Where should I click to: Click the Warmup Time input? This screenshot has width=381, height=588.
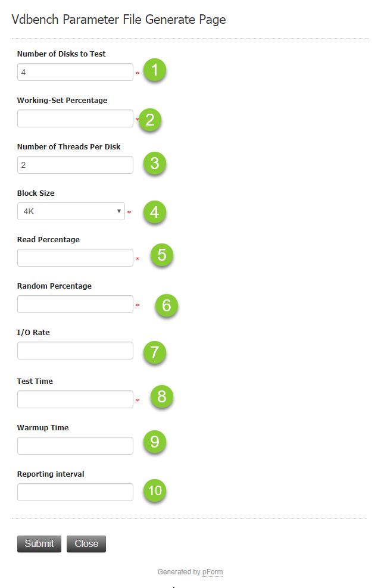pos(75,446)
